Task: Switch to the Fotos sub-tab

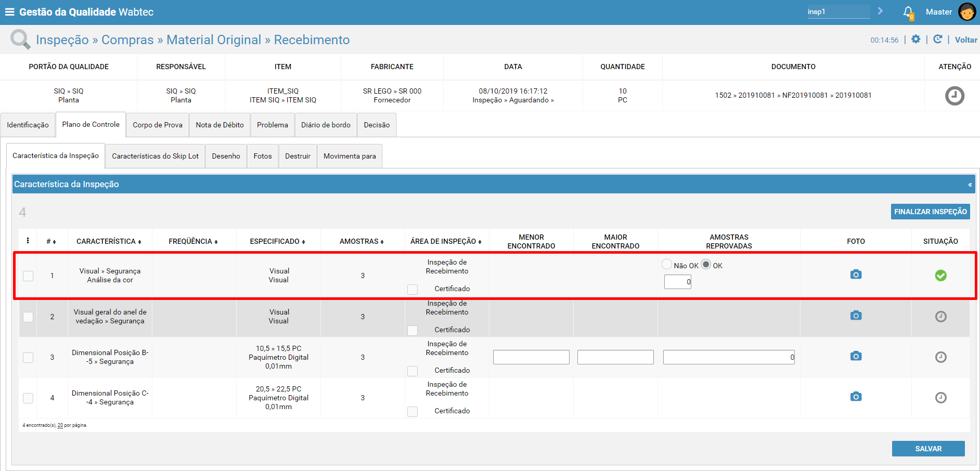Action: click(263, 156)
